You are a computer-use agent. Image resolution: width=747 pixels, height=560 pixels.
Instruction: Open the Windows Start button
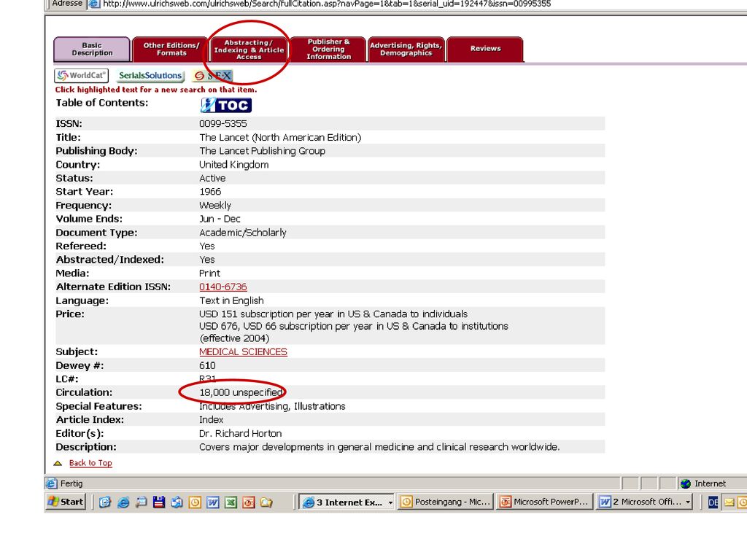coord(66,502)
